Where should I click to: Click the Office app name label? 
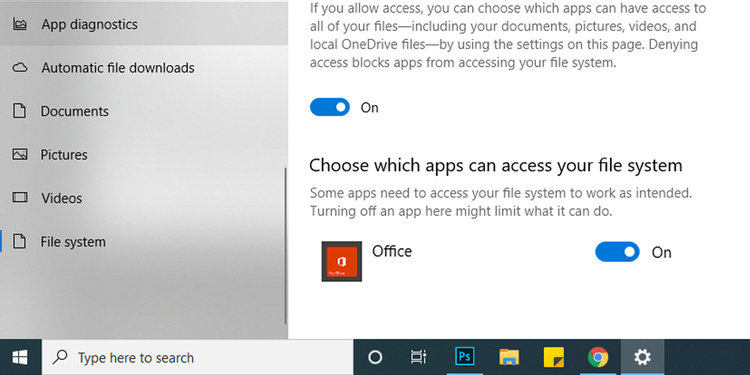point(392,251)
